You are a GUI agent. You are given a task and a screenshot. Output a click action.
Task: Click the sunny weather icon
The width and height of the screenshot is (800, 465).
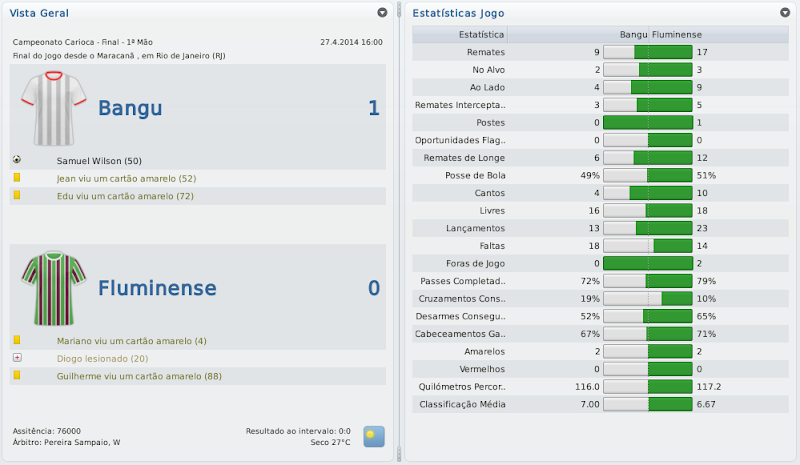[x=373, y=435]
